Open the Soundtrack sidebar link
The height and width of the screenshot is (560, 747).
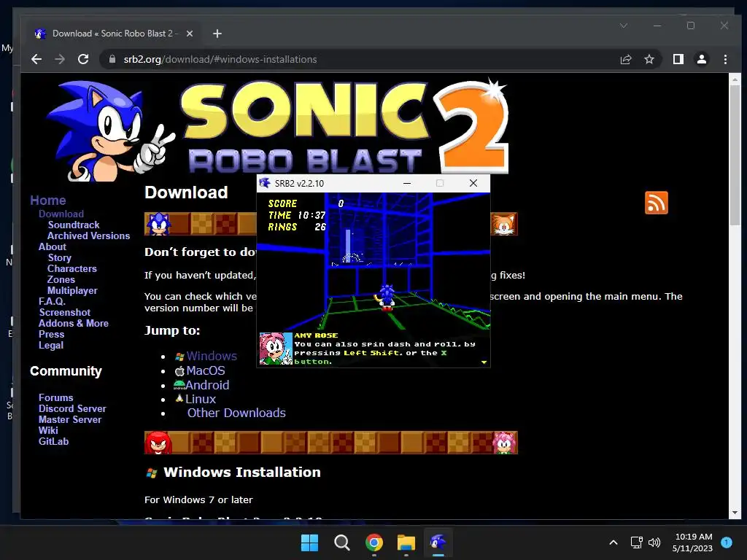click(x=74, y=225)
